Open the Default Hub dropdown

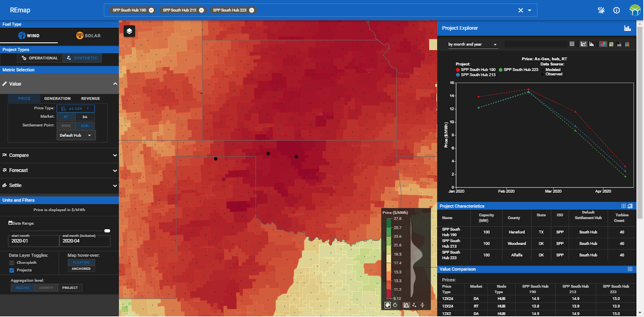(x=76, y=136)
